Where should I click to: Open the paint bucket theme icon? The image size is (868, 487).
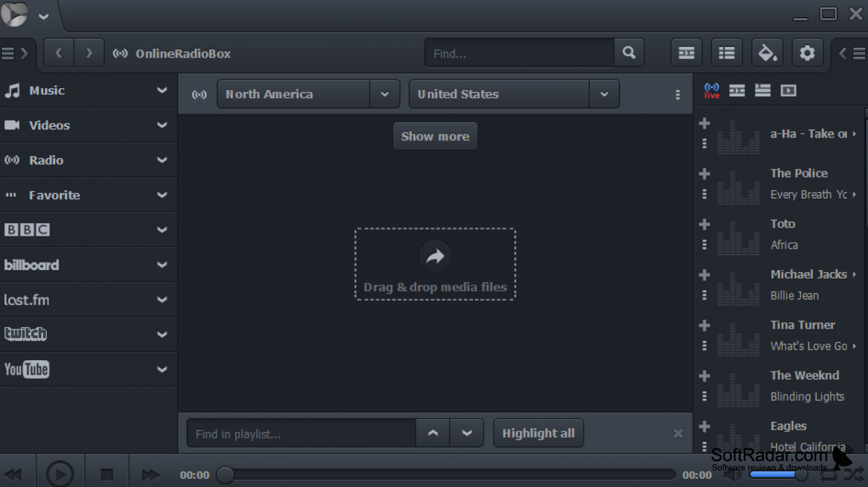[767, 53]
